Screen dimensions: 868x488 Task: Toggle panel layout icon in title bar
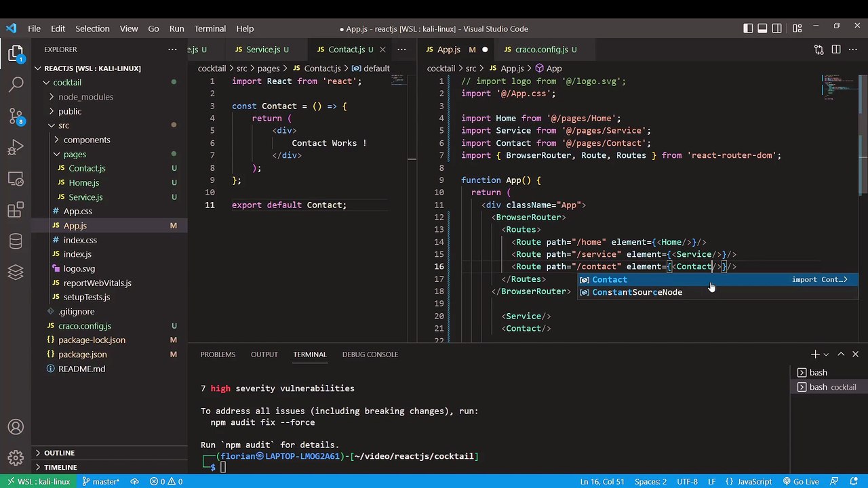(763, 28)
